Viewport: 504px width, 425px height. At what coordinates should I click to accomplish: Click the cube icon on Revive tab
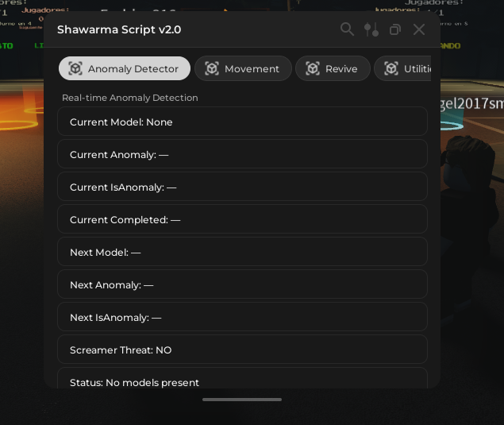point(313,68)
